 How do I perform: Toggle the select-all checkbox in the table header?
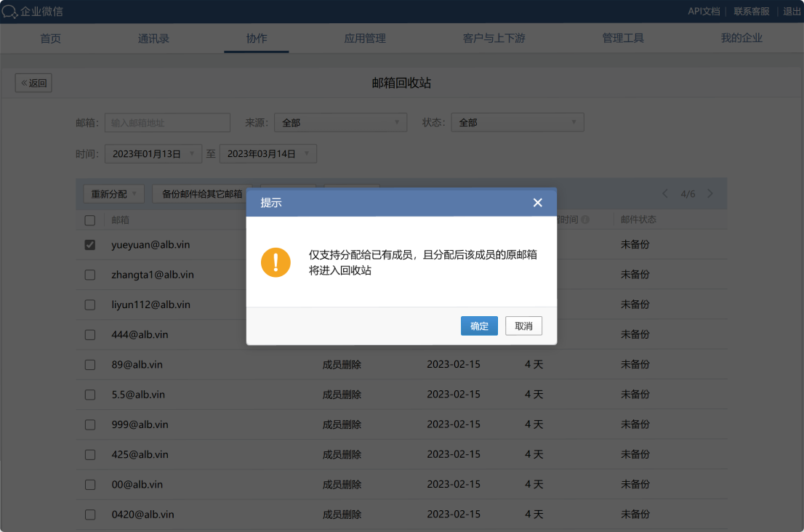[x=89, y=220]
